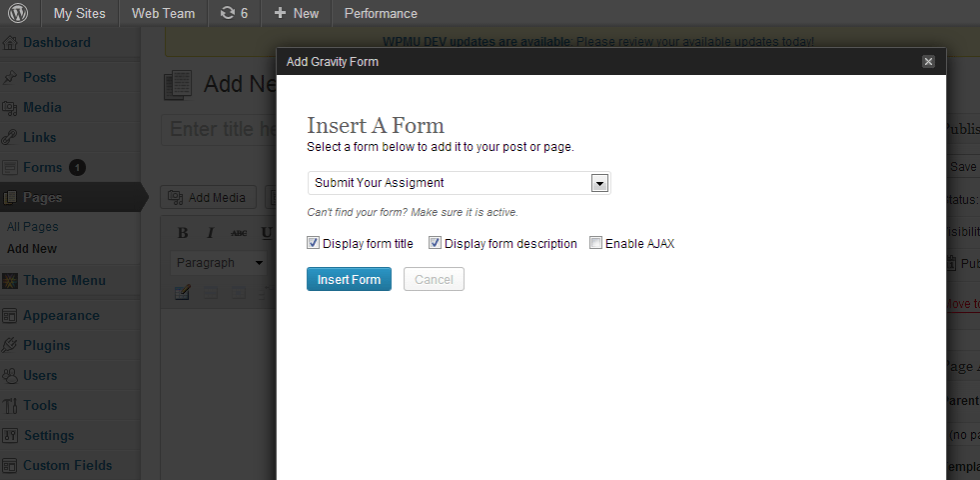
Task: Click the Pages sidebar icon
Action: [9, 198]
